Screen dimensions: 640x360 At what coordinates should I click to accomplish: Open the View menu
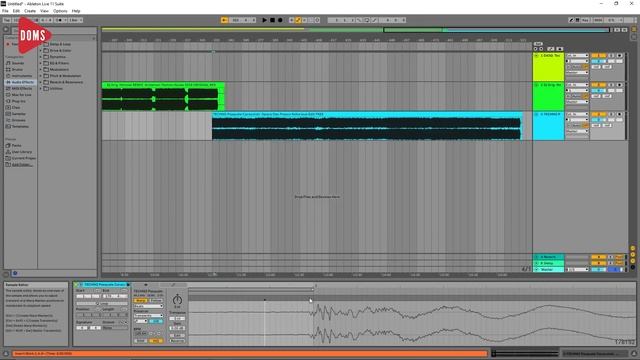44,11
